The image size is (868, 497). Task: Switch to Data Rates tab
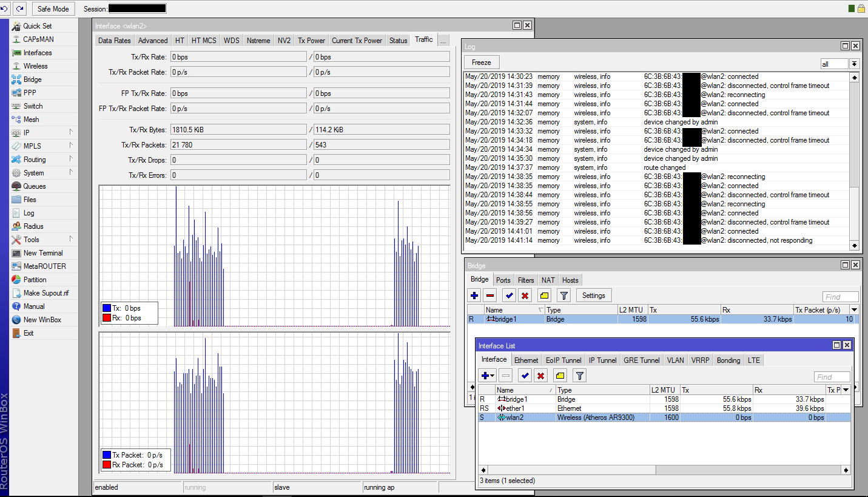tap(114, 41)
